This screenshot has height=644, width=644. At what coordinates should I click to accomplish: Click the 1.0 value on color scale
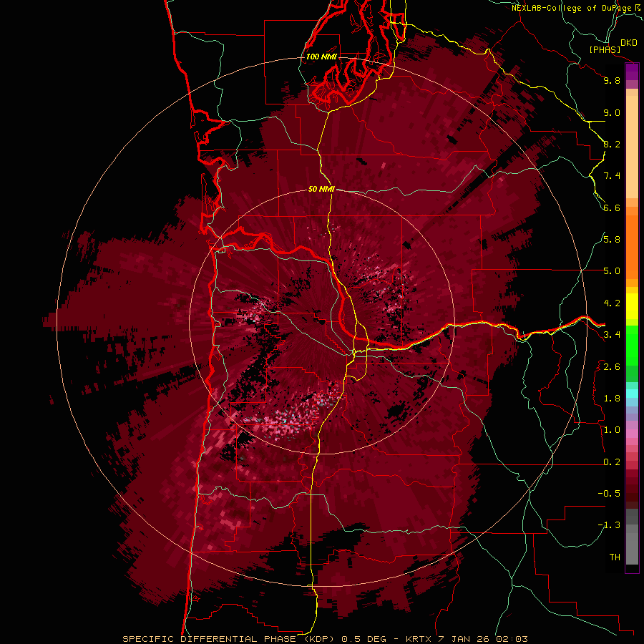[612, 430]
